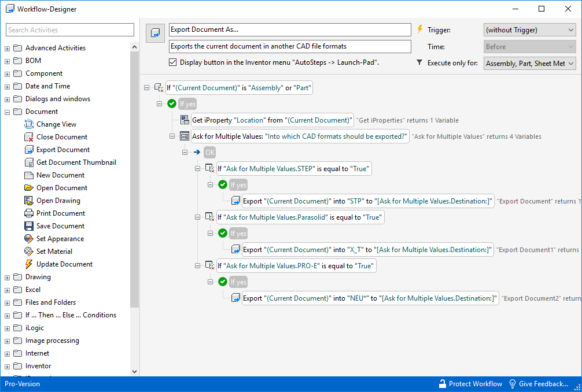582x392 pixels.
Task: Click the Open Drawing activity icon
Action: click(30, 201)
